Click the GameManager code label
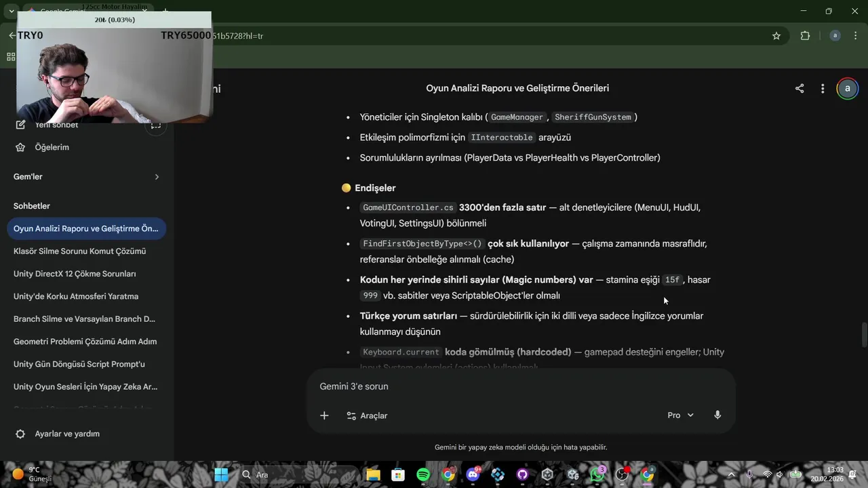The image size is (868, 488). (517, 117)
